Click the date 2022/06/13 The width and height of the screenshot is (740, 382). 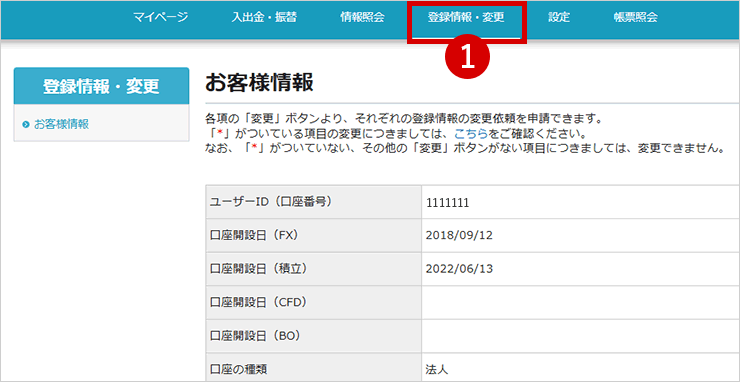click(459, 269)
